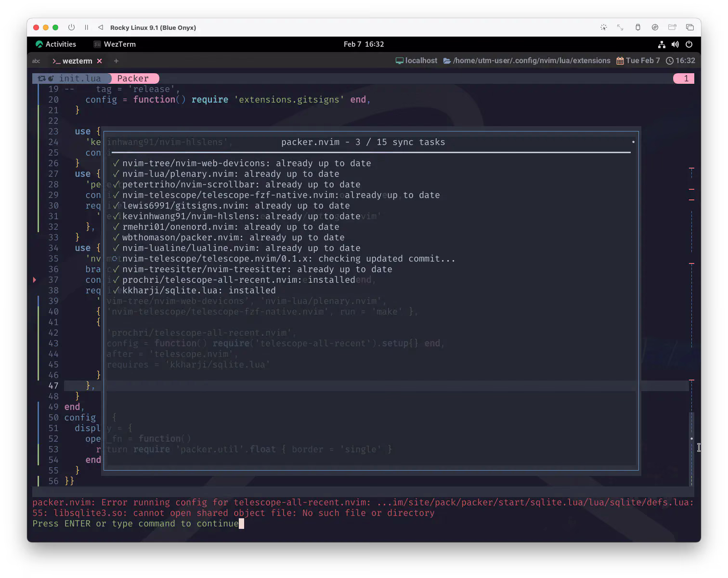Click the neovim scrollbar handle
728x578 pixels.
692,448
